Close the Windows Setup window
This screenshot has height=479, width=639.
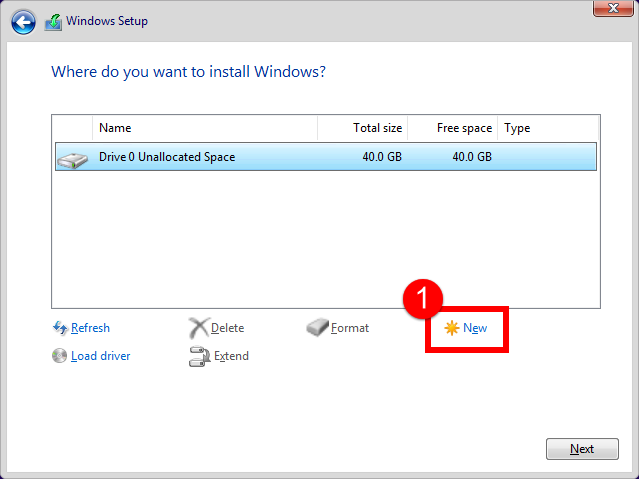[x=613, y=8]
